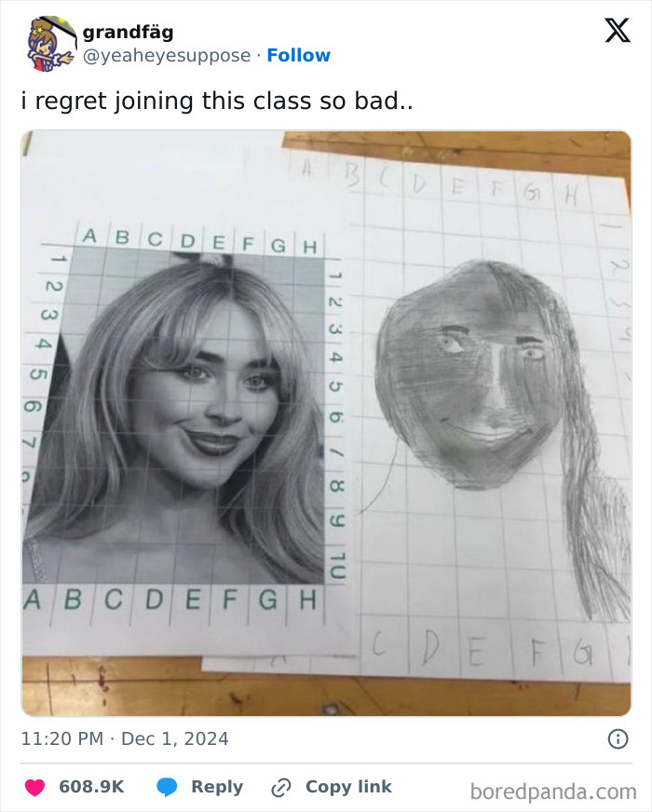Open the reply composer via speech bubble icon

[x=168, y=787]
